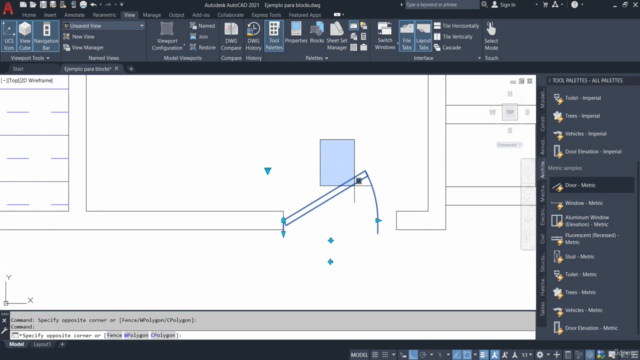Open the Insert ribbon tab
The width and height of the screenshot is (640, 360).
[x=50, y=15]
